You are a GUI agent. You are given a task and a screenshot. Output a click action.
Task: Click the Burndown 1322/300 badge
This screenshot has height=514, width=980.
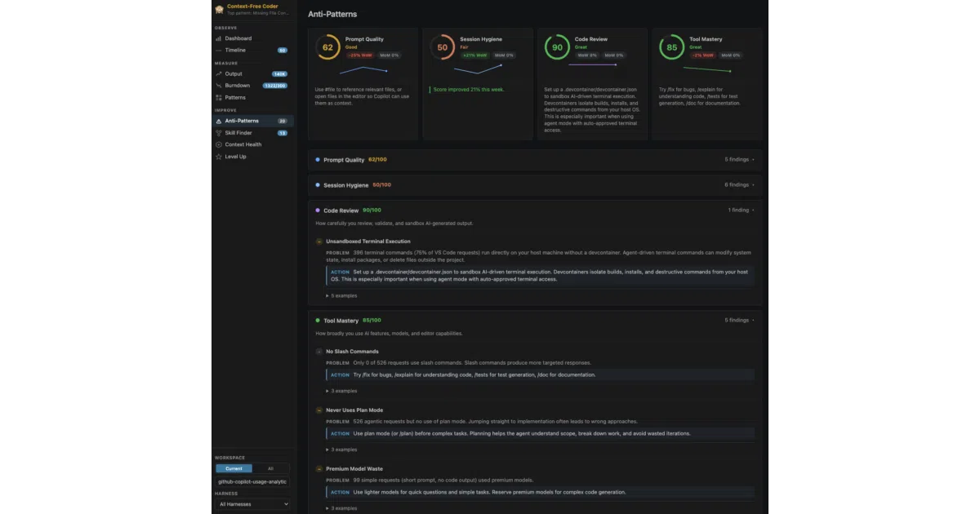[x=274, y=86]
